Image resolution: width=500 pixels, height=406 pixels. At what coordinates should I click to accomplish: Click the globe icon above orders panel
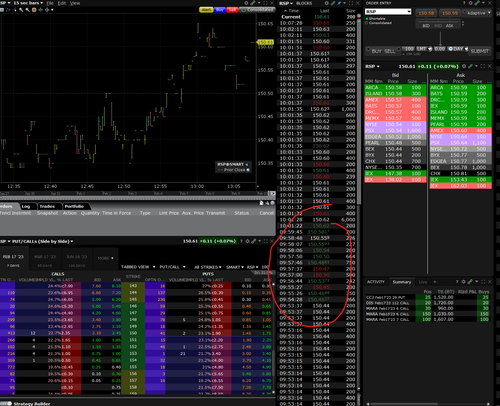(x=273, y=203)
